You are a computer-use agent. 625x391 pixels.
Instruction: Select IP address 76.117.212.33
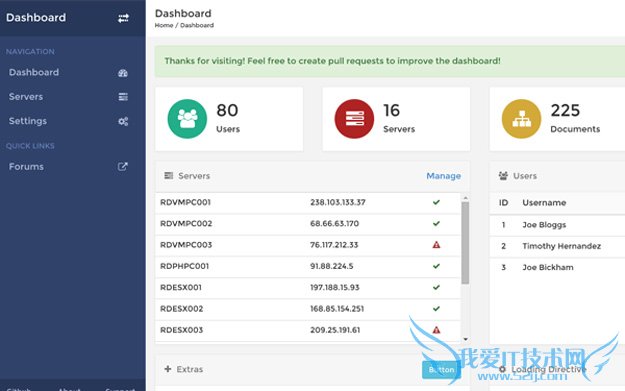(x=334, y=245)
